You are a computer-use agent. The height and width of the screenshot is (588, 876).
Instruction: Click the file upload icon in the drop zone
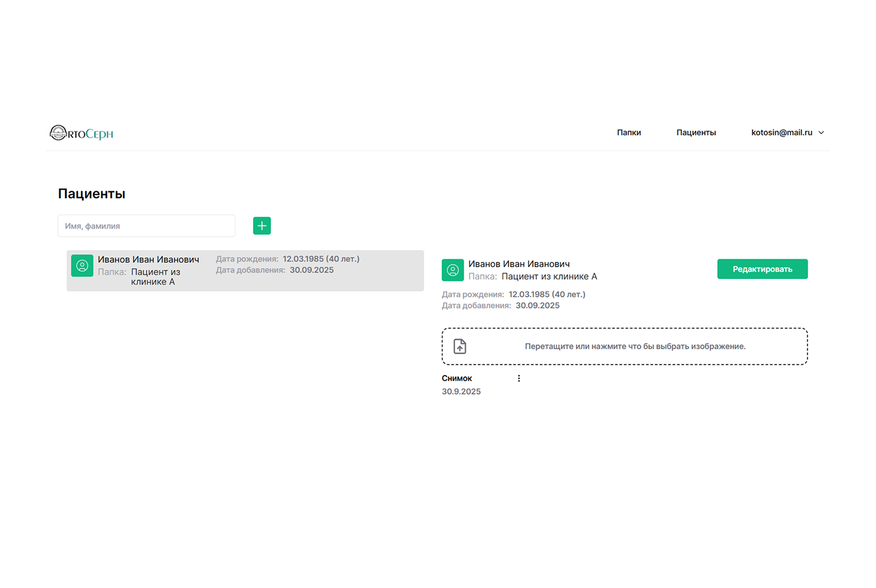click(x=460, y=346)
